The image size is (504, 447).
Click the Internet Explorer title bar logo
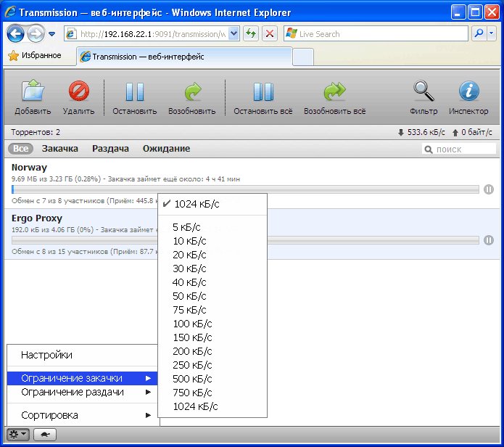pos(10,12)
